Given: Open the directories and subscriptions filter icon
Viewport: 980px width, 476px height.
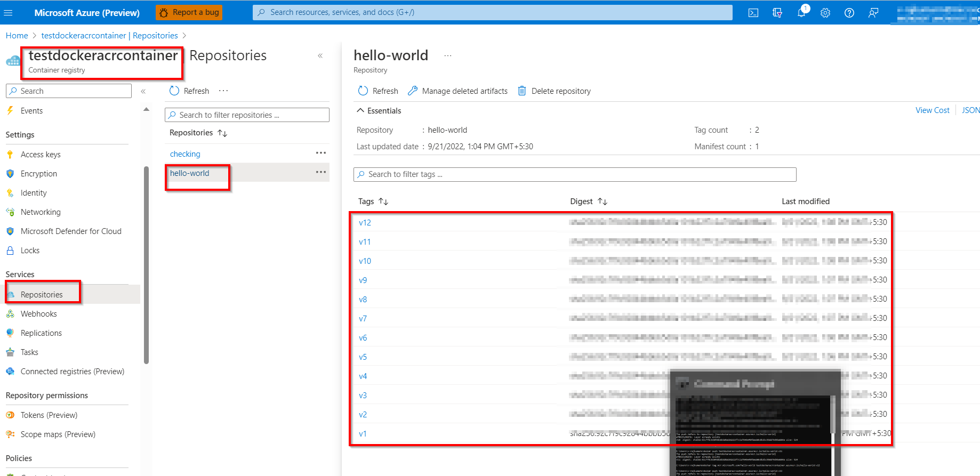Looking at the screenshot, I should 777,13.
